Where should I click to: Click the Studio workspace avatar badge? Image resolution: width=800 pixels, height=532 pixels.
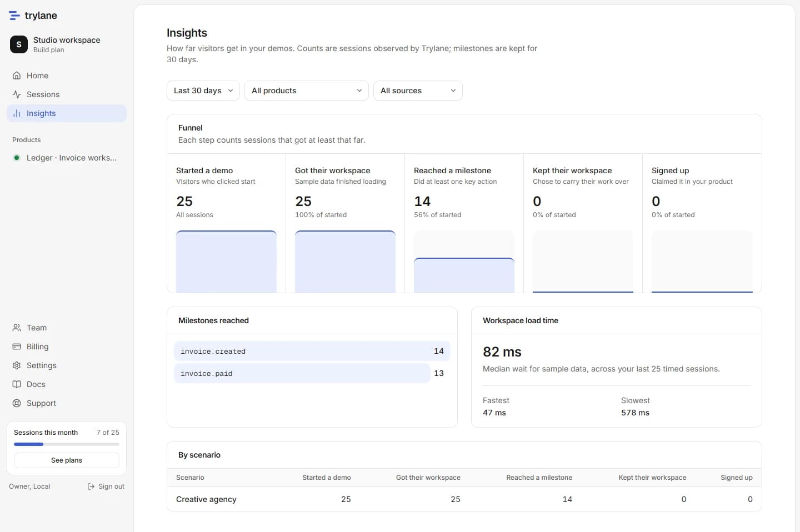tap(19, 44)
